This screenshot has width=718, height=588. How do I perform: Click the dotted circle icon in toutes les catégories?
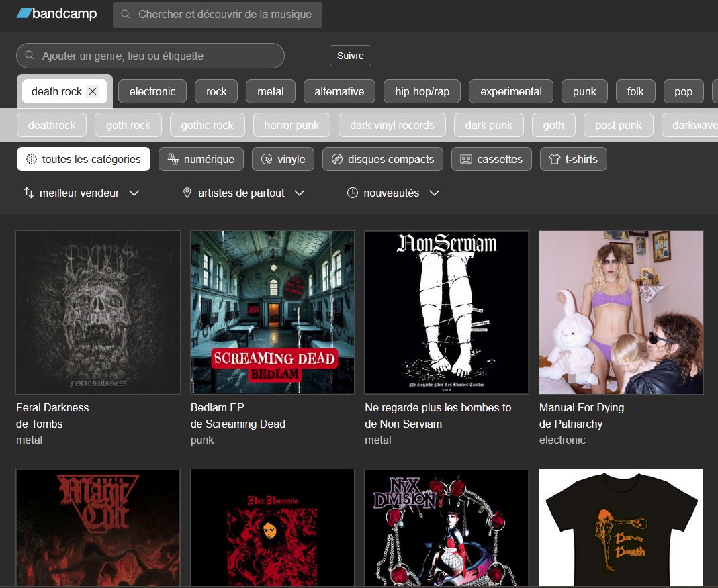pyautogui.click(x=31, y=159)
